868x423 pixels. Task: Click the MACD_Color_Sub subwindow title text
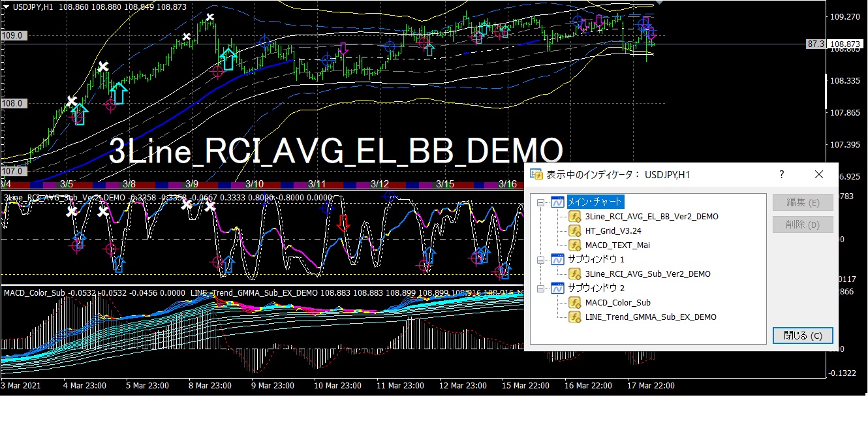pyautogui.click(x=34, y=292)
